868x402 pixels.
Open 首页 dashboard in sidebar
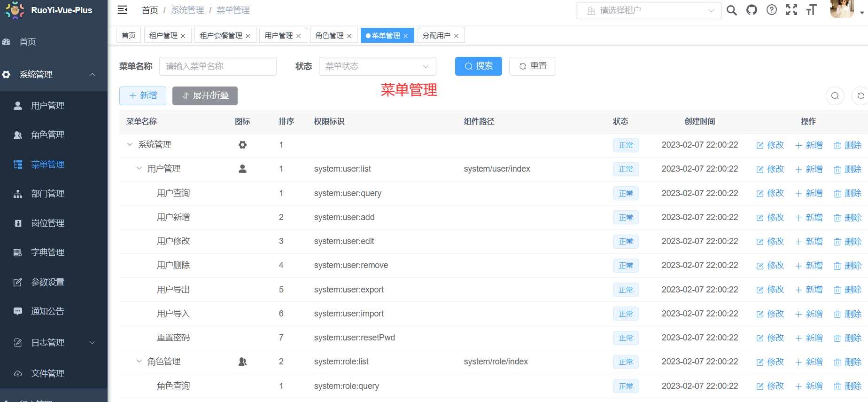[x=54, y=42]
